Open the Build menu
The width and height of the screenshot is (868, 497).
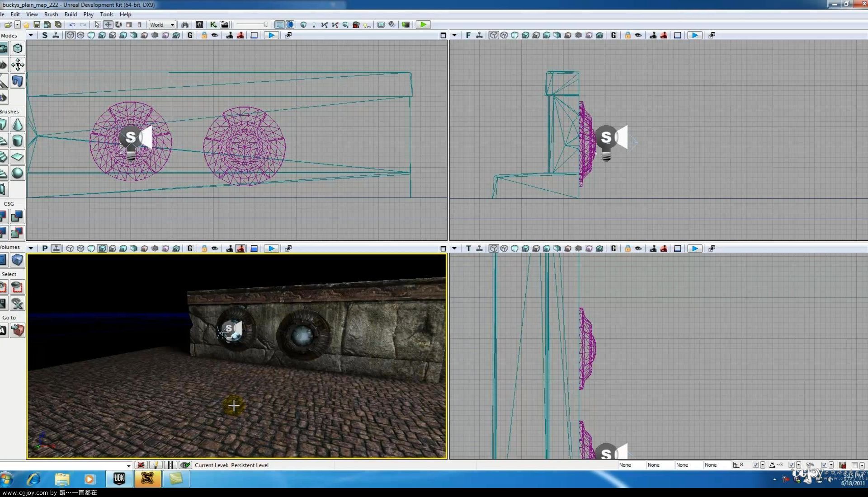71,14
